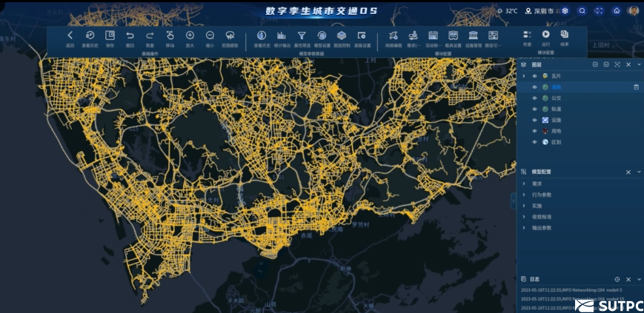Click the user avatar in the header

pyautogui.click(x=633, y=10)
